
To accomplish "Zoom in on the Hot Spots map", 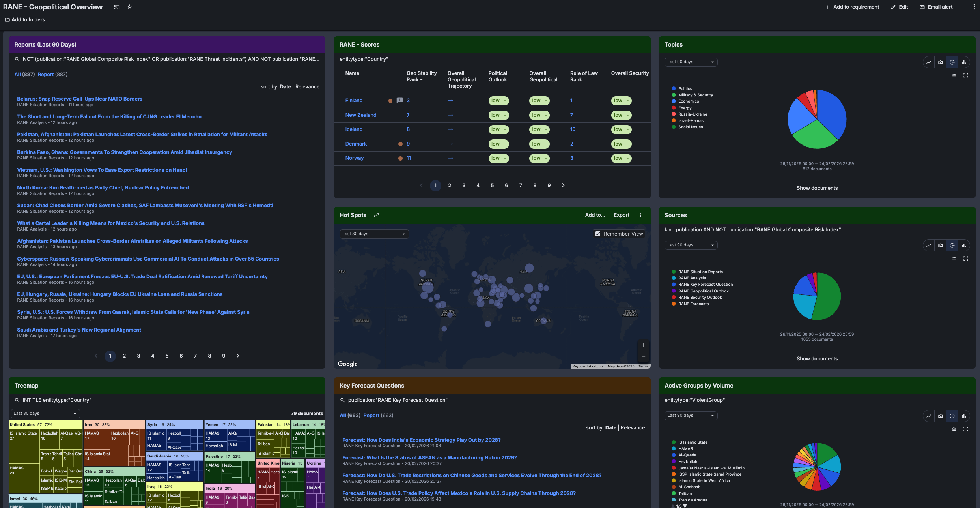I will click(643, 345).
